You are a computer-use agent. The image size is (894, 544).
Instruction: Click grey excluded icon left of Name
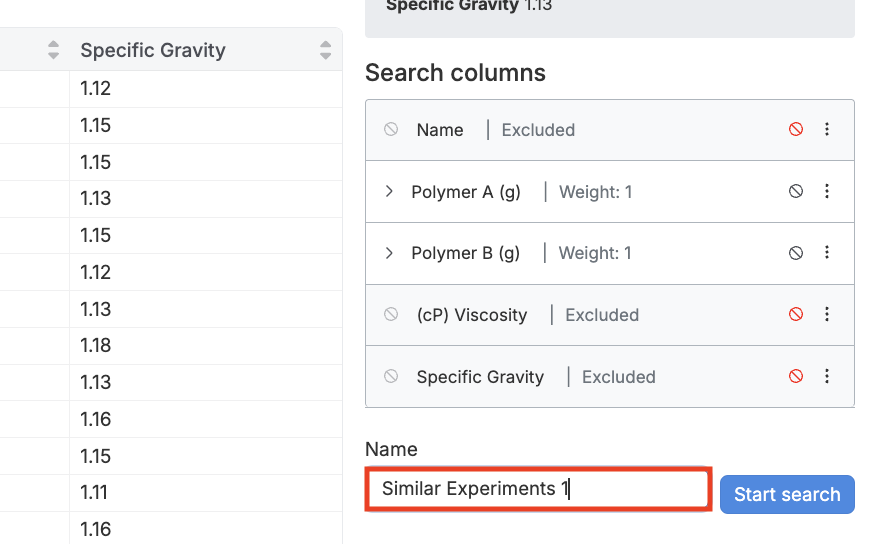pyautogui.click(x=391, y=130)
